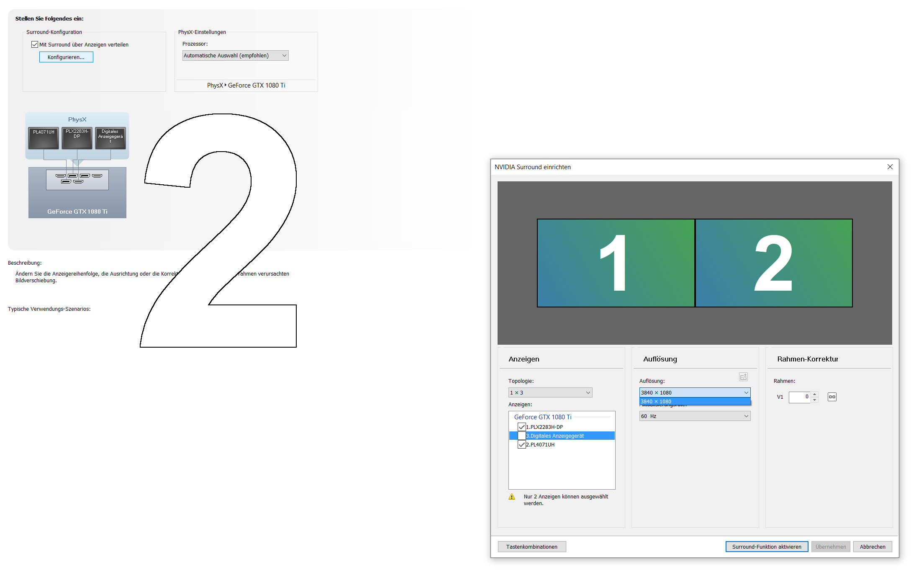Click the PLX2283H-DP monitor icon in diagram
This screenshot has height=578, width=924.
click(77, 138)
